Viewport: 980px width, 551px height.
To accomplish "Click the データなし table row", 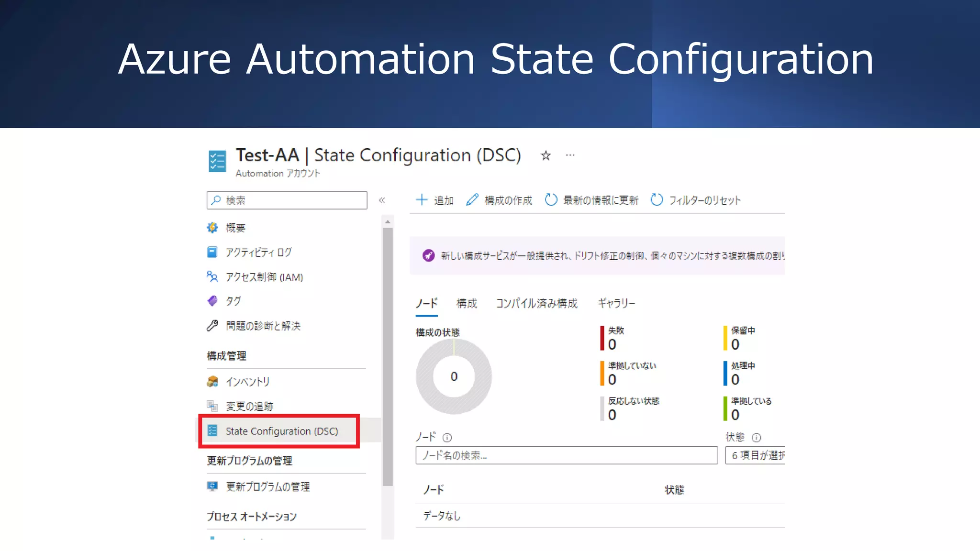I will click(x=600, y=516).
